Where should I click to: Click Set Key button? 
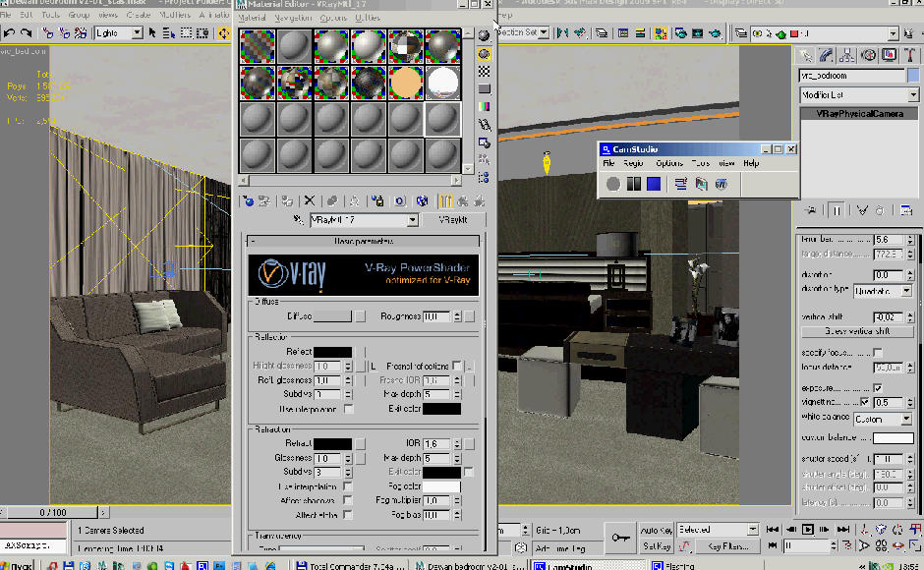click(x=656, y=546)
